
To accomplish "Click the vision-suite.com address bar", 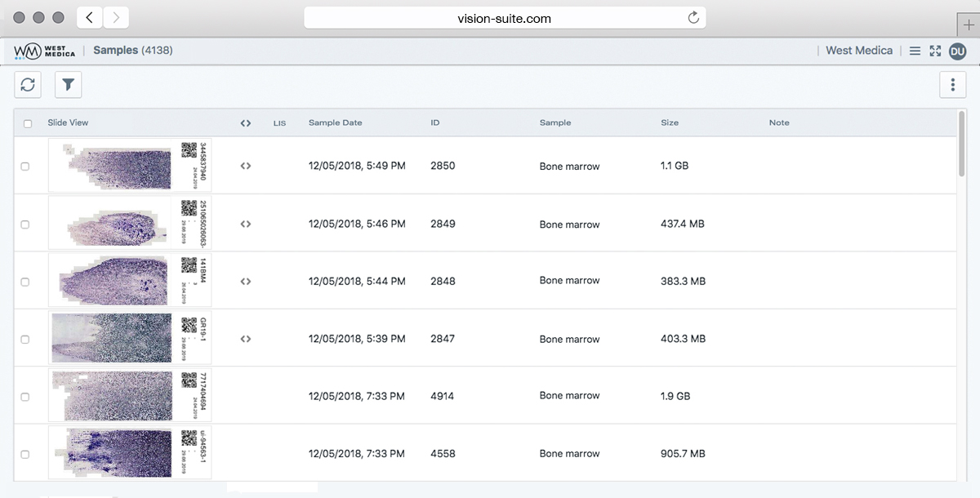I will tap(505, 18).
